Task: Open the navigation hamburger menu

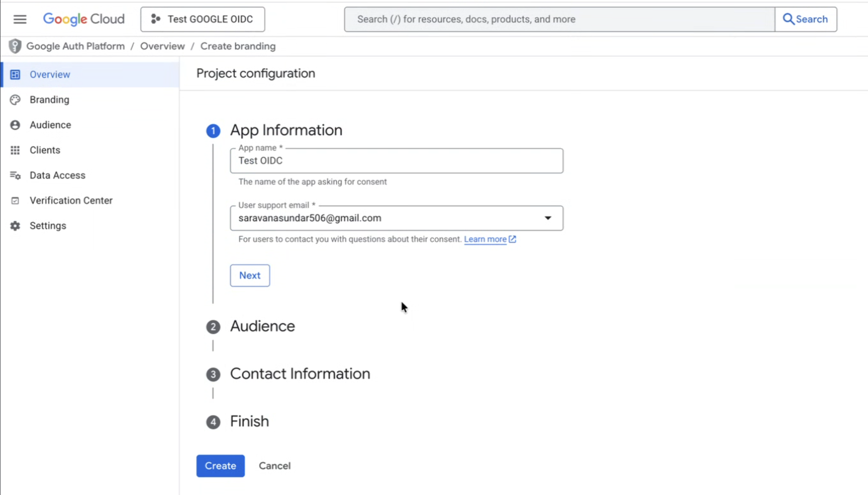Action: coord(20,19)
